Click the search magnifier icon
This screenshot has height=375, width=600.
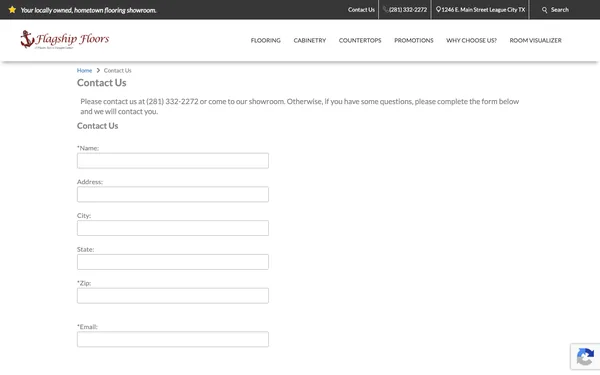pos(545,10)
